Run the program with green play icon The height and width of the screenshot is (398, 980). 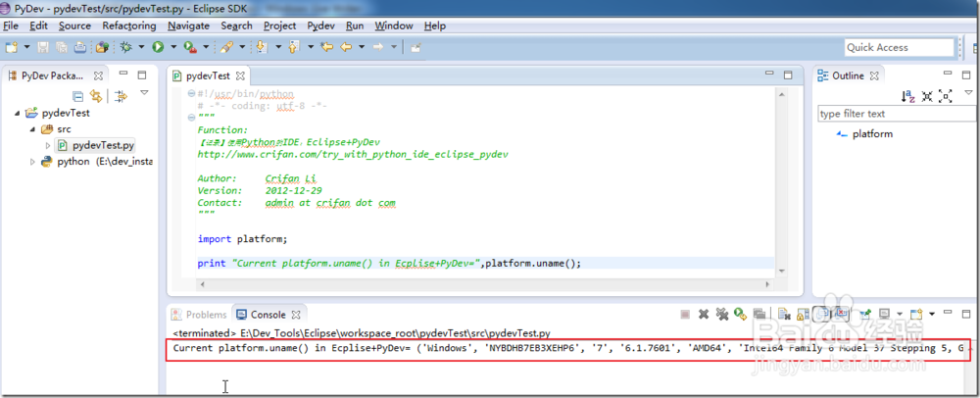(x=158, y=47)
